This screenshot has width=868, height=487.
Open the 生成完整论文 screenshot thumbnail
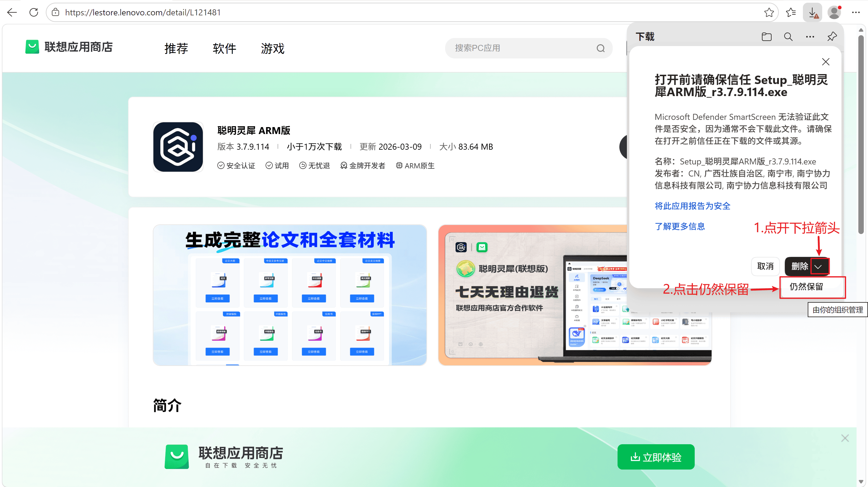tap(290, 295)
